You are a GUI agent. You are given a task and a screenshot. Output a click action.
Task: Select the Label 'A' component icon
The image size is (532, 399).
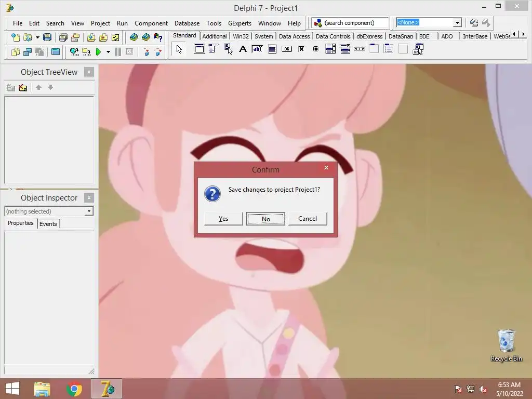tap(243, 49)
